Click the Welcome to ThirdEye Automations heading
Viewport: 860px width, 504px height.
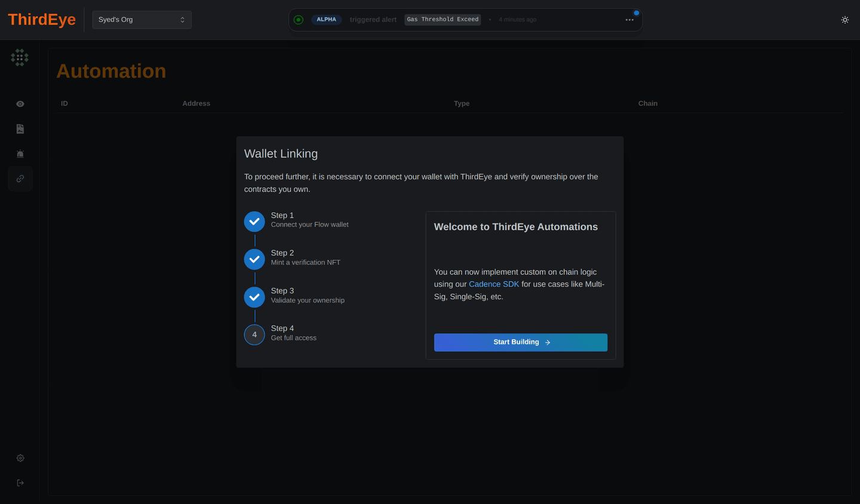pos(516,227)
